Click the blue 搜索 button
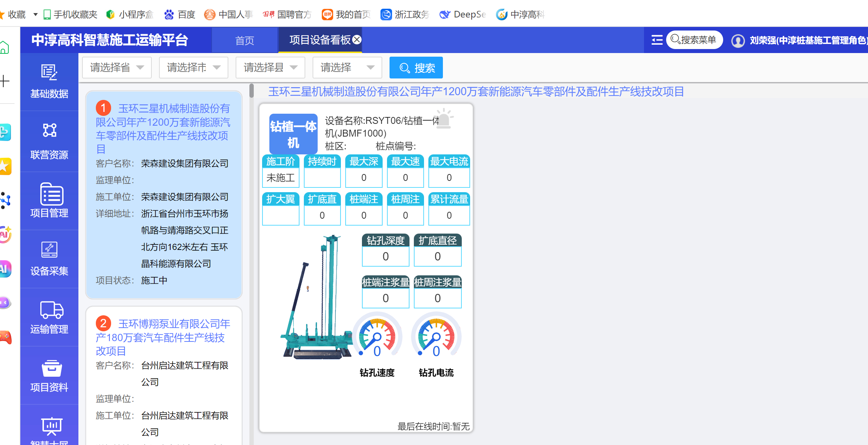The height and width of the screenshot is (445, 868). (416, 68)
